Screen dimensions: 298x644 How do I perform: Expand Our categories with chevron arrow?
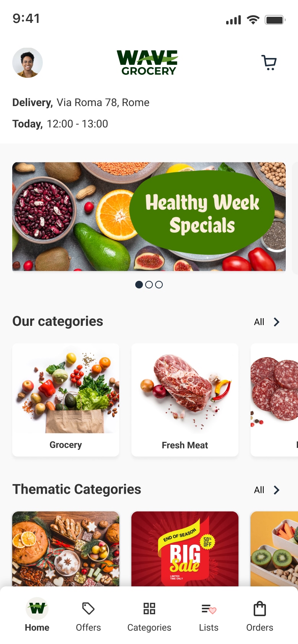click(277, 322)
